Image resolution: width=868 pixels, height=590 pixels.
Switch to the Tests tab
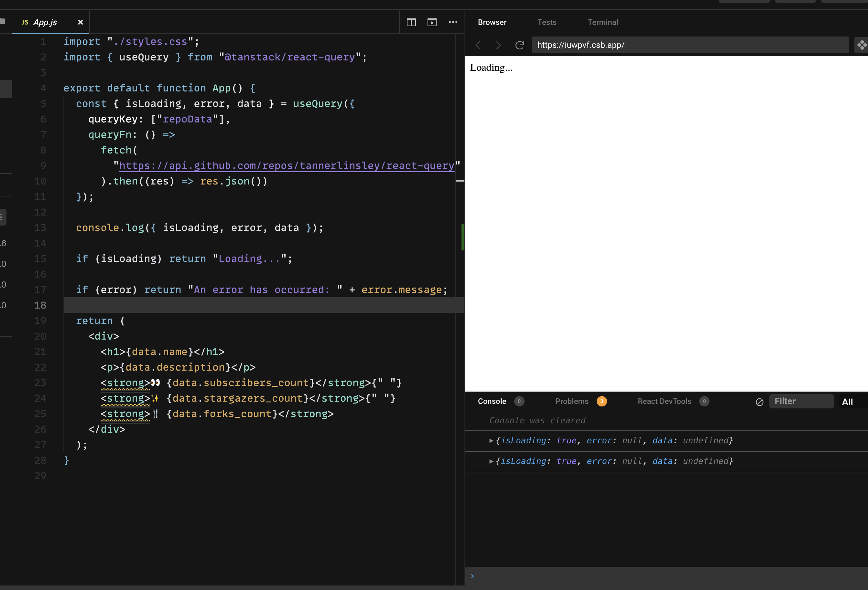click(x=547, y=22)
